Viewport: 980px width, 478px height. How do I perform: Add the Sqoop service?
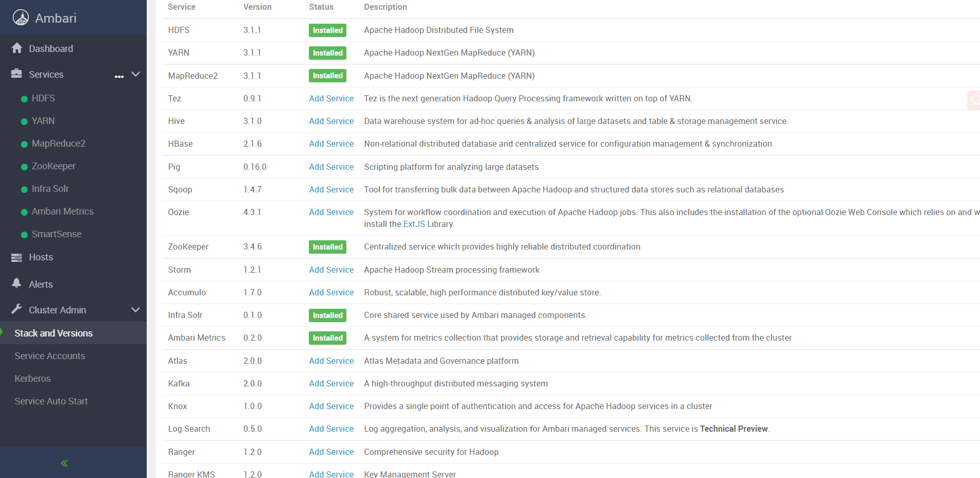(331, 189)
